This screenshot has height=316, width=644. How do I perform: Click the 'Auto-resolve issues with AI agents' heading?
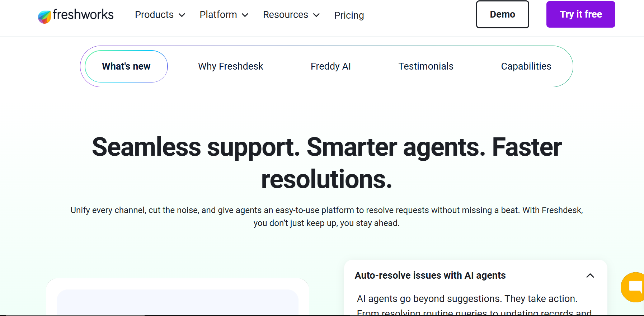(x=430, y=275)
